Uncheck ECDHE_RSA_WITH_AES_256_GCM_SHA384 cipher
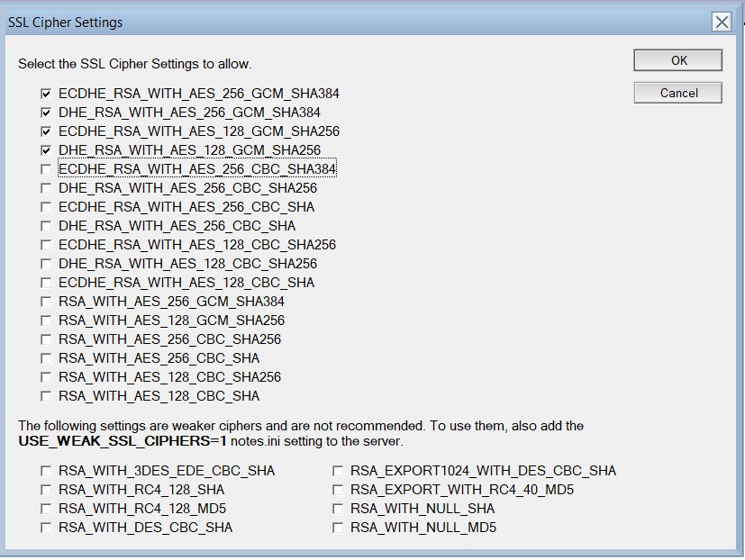 tap(46, 94)
